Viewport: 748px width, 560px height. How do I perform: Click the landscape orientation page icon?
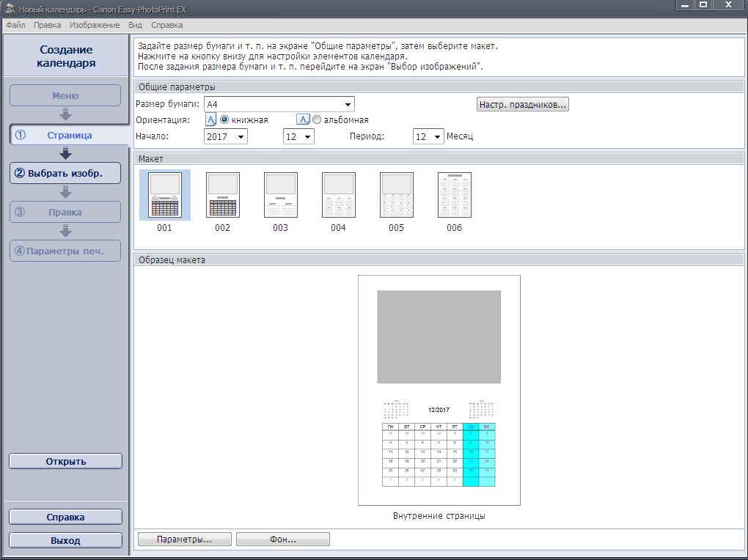coord(303,119)
